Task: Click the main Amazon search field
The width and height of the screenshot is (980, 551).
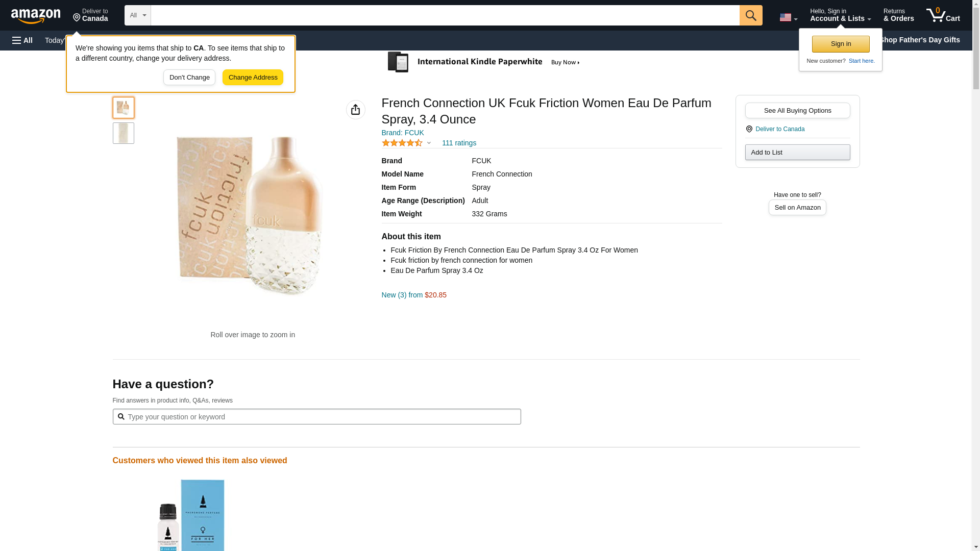Action: click(x=445, y=15)
